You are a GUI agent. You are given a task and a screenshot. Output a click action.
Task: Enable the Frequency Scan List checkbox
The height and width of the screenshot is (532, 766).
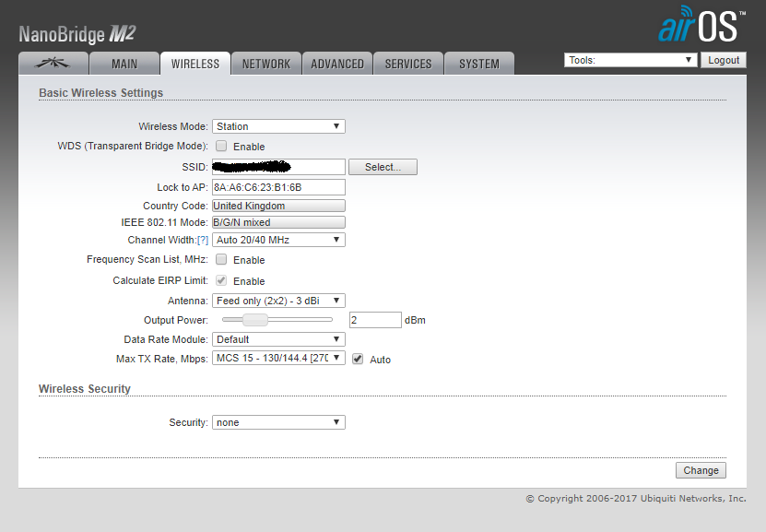[221, 259]
